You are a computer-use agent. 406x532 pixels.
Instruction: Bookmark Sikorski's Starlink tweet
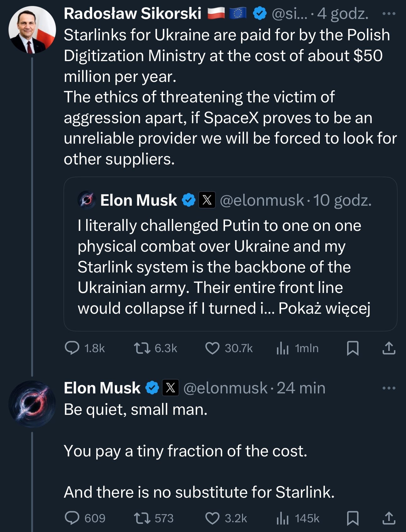(352, 348)
